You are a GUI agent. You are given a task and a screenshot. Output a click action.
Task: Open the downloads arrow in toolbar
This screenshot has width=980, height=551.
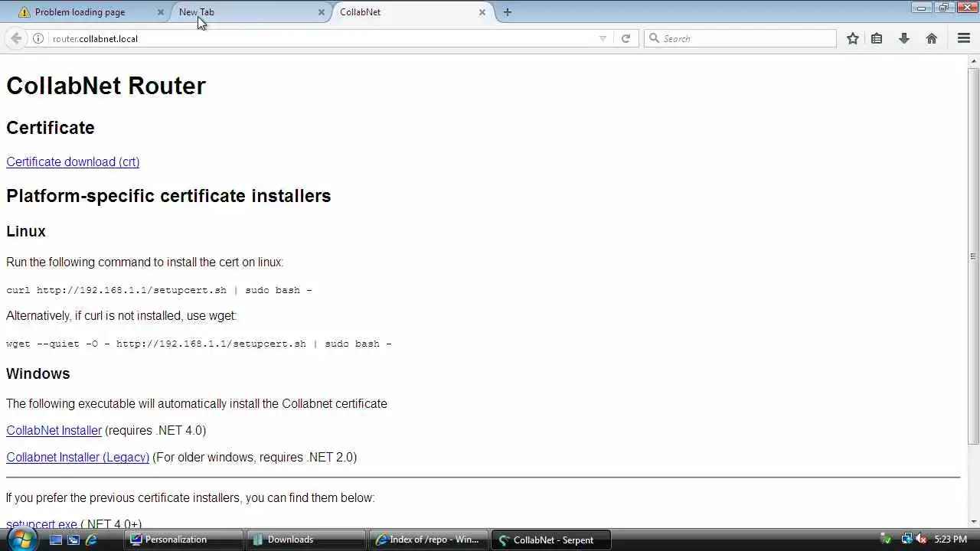904,38
